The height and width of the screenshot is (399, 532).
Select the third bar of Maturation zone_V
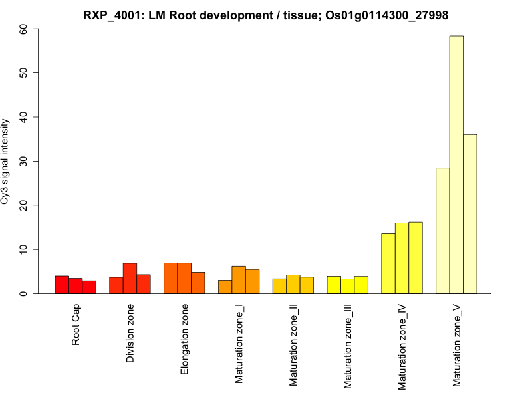pos(470,214)
